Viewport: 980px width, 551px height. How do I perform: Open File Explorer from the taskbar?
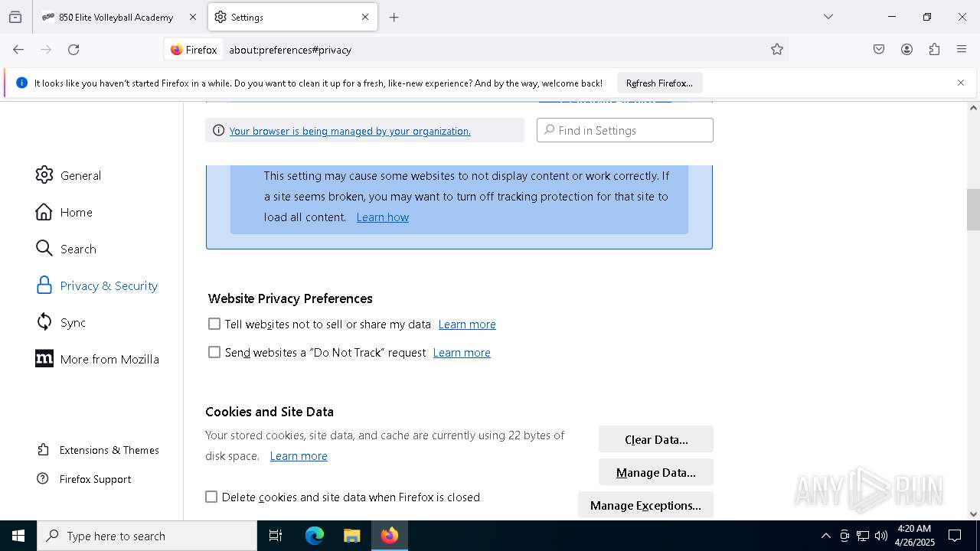click(x=351, y=536)
